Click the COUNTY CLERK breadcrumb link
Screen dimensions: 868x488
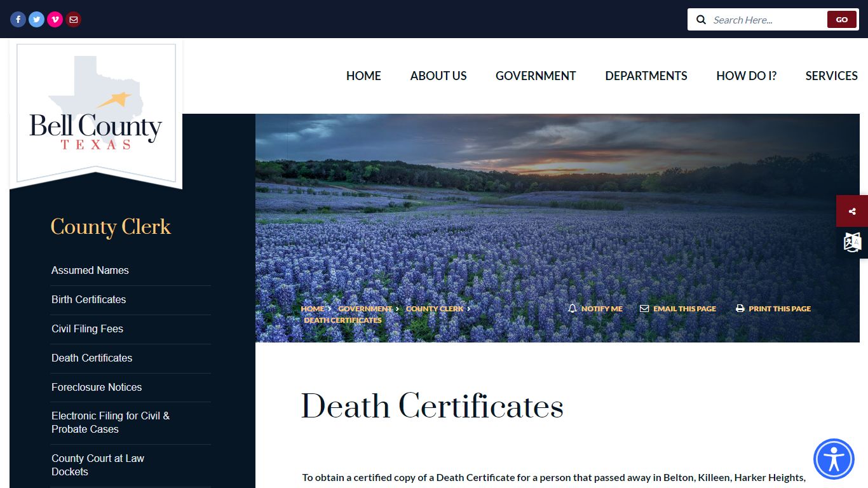[435, 309]
